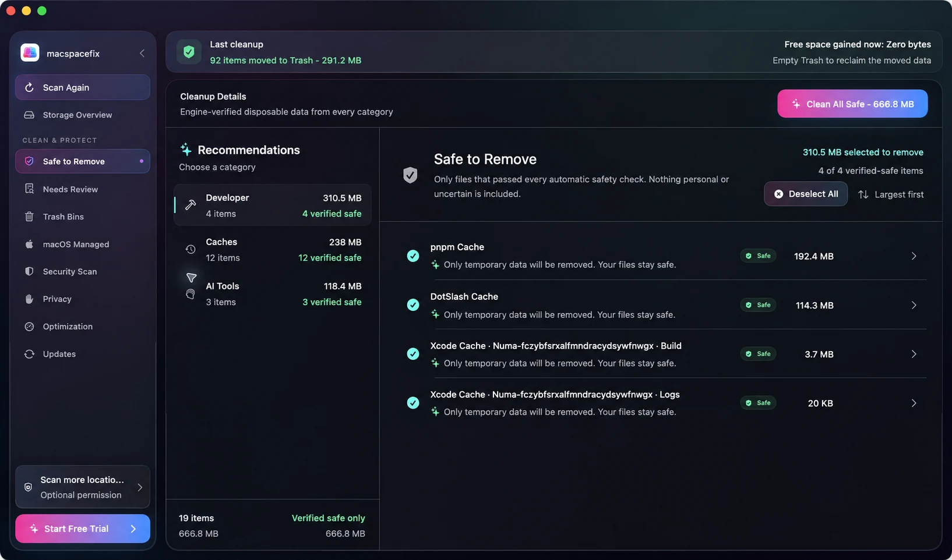Viewport: 952px width, 560px height.
Task: Click the Trash Bins trash can icon
Action: tap(29, 217)
